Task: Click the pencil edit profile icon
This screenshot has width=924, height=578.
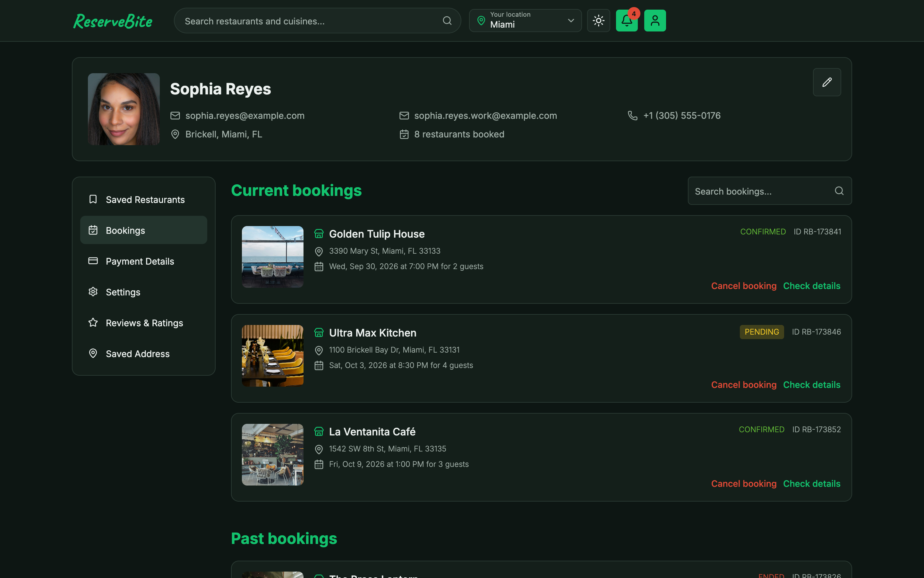Action: point(827,82)
